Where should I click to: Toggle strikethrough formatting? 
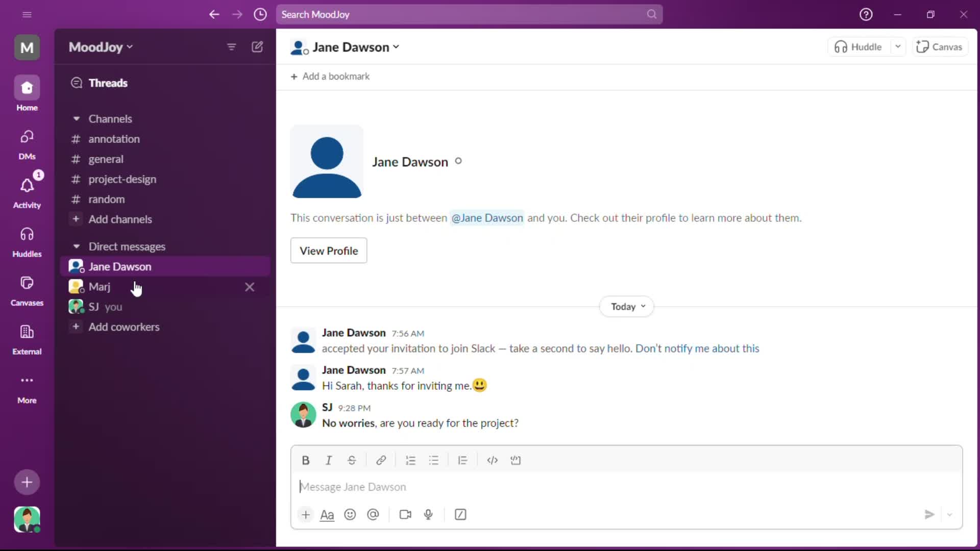[352, 460]
